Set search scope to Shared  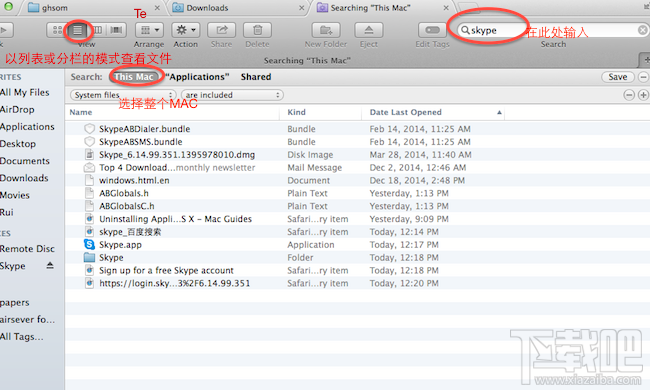coord(256,77)
